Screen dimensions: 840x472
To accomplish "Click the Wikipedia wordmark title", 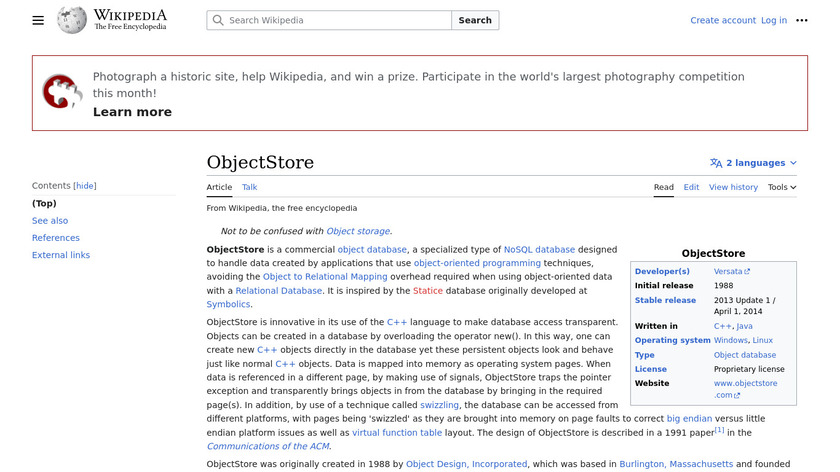I will 130,16.
